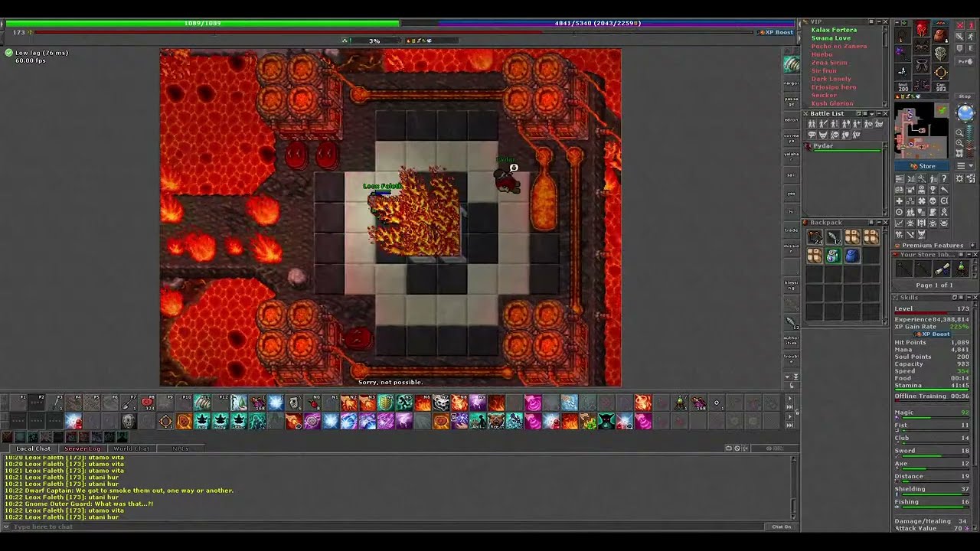Collapse the VIP panel
This screenshot has height=551, width=980.
point(878,21)
